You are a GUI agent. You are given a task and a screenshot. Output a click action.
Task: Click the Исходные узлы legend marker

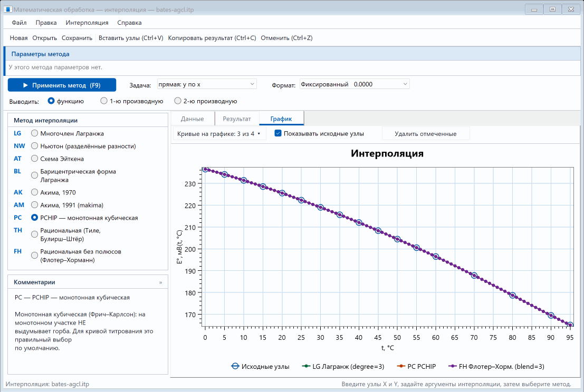235,366
